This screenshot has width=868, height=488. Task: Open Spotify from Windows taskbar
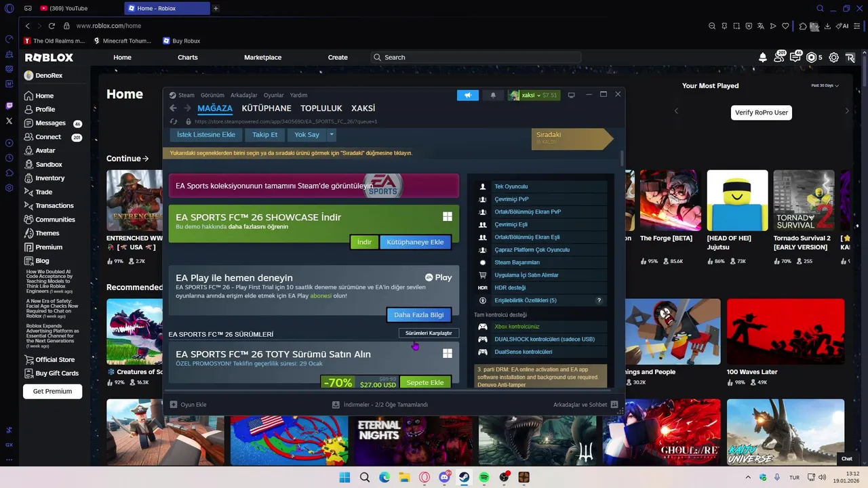point(484,477)
